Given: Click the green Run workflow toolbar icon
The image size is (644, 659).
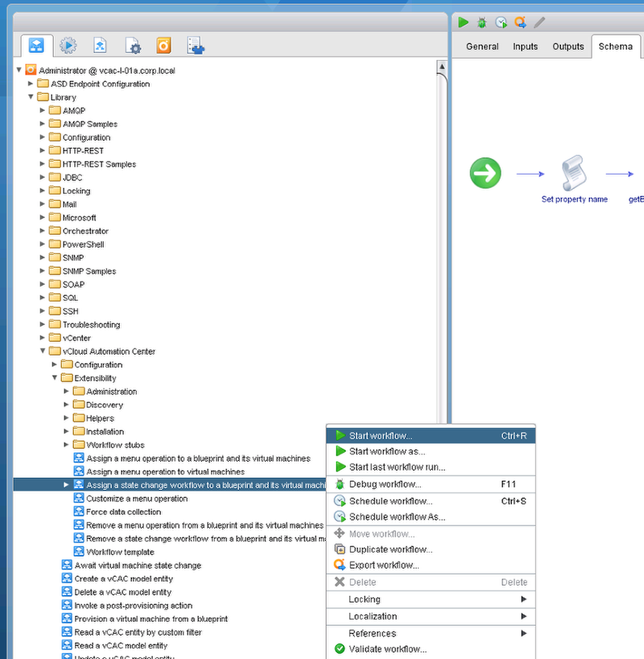Looking at the screenshot, I should pos(463,23).
